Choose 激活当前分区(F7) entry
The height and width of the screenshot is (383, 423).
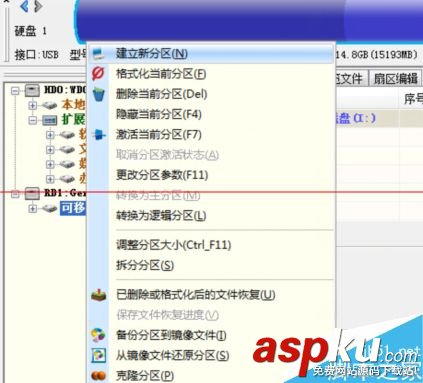pos(210,134)
